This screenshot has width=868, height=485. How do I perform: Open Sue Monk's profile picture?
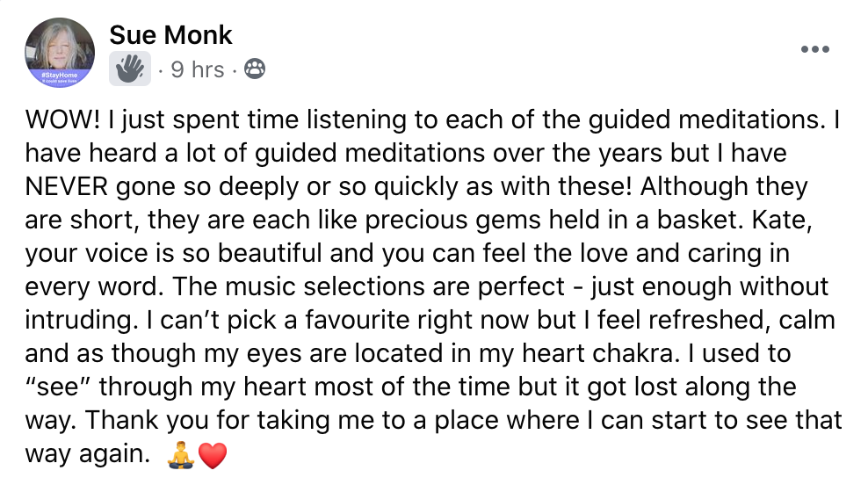tap(60, 53)
